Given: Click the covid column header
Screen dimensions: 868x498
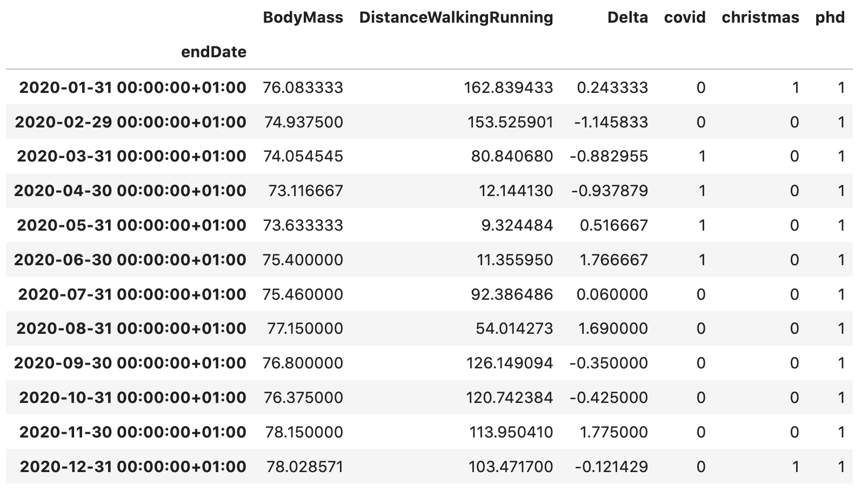Looking at the screenshot, I should pos(685,18).
